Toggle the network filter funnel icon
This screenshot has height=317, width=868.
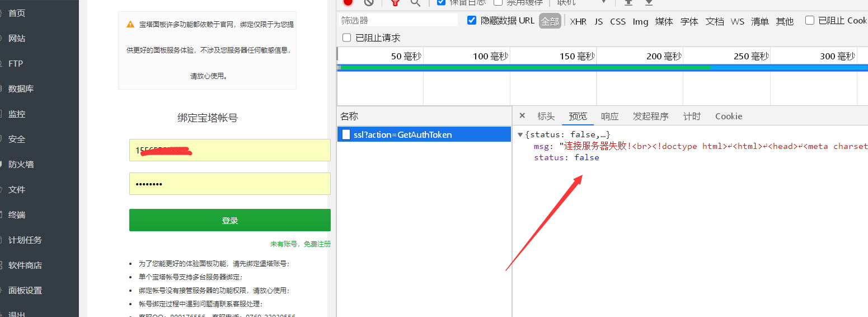click(x=395, y=2)
